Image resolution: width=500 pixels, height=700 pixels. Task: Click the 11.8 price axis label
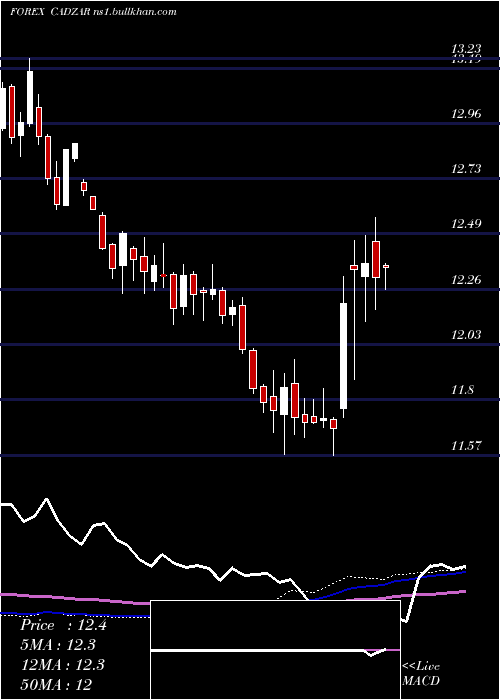click(x=462, y=390)
